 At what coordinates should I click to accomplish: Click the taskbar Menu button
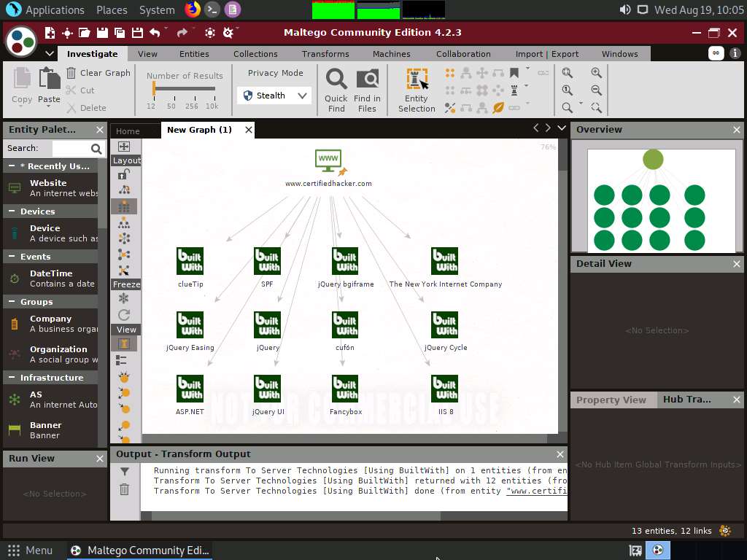pos(29,551)
